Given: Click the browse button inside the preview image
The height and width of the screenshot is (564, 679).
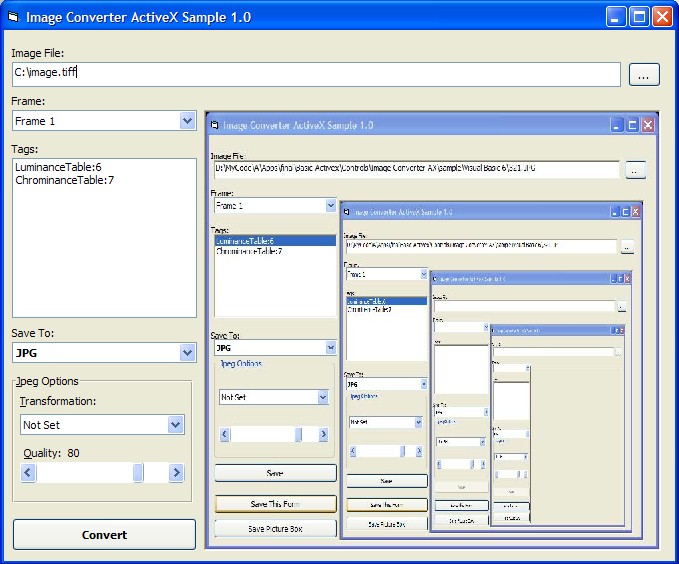Looking at the screenshot, I should (x=635, y=170).
